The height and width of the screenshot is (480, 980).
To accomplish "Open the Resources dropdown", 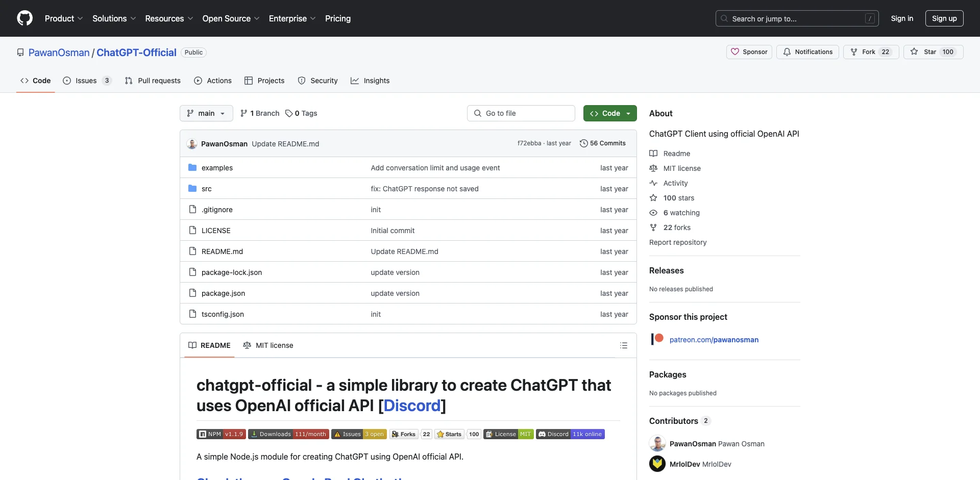I will pyautogui.click(x=169, y=18).
